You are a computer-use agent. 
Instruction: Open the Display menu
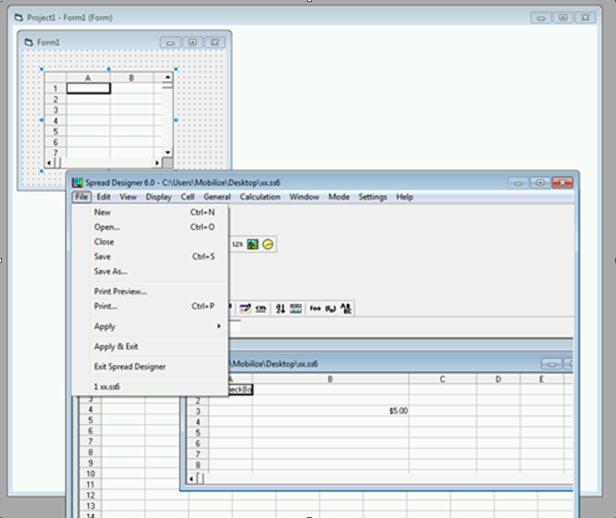pos(159,197)
